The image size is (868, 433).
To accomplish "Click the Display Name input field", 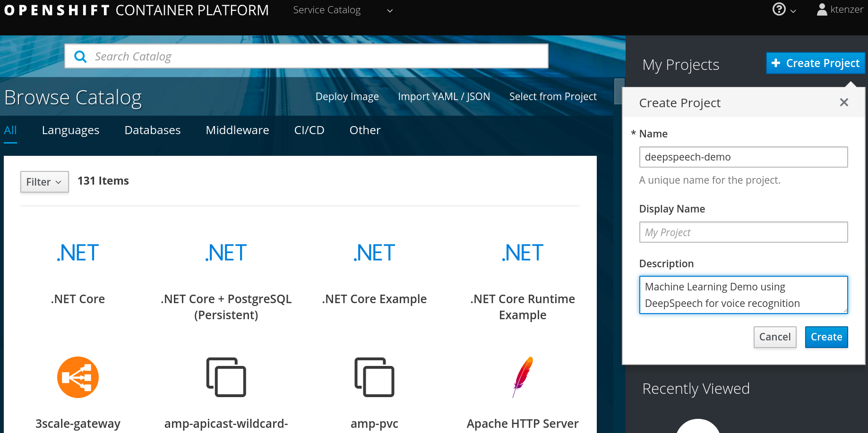I will (743, 232).
